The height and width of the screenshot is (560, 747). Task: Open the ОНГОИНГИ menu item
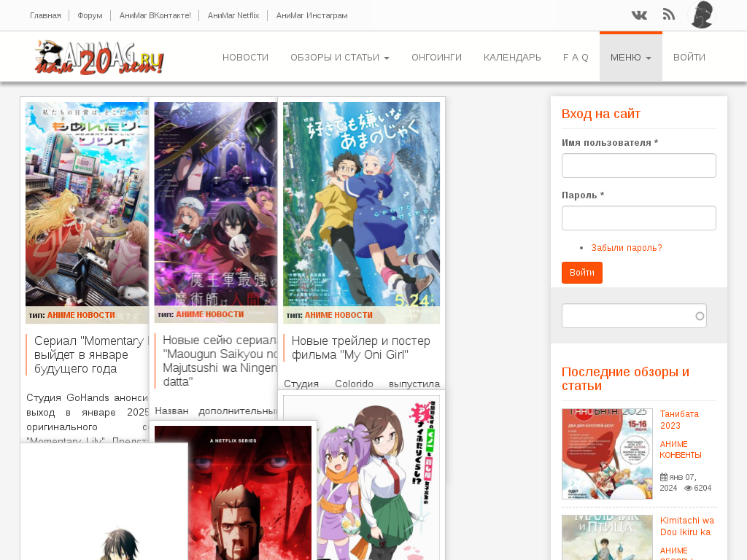point(436,57)
